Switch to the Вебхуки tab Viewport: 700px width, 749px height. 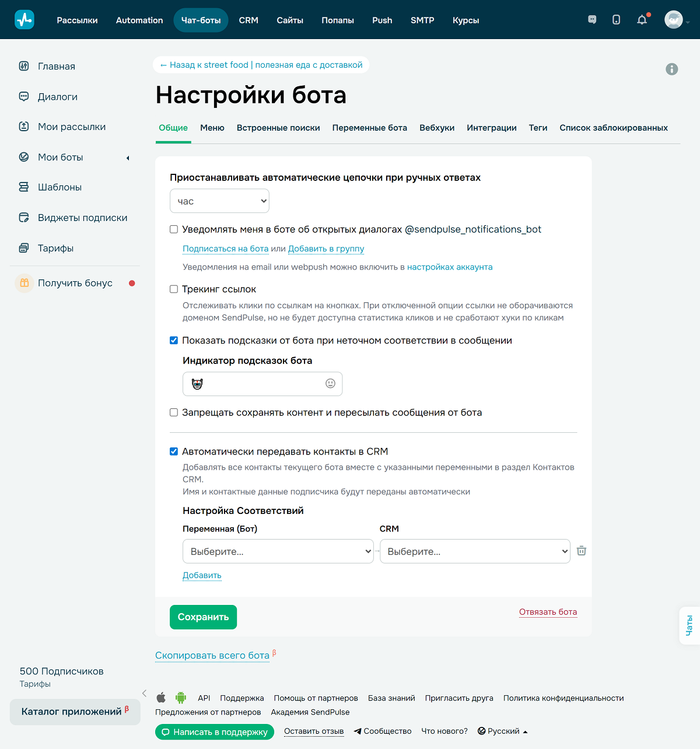[437, 127]
